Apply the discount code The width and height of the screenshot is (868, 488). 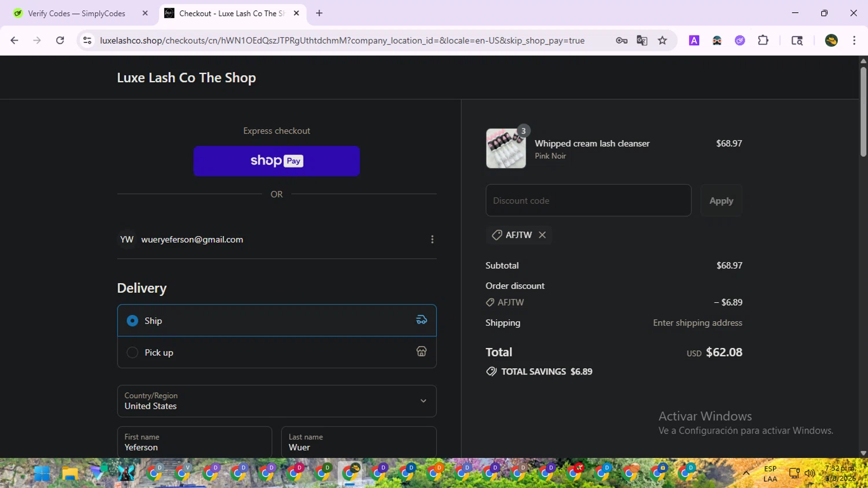(x=721, y=200)
